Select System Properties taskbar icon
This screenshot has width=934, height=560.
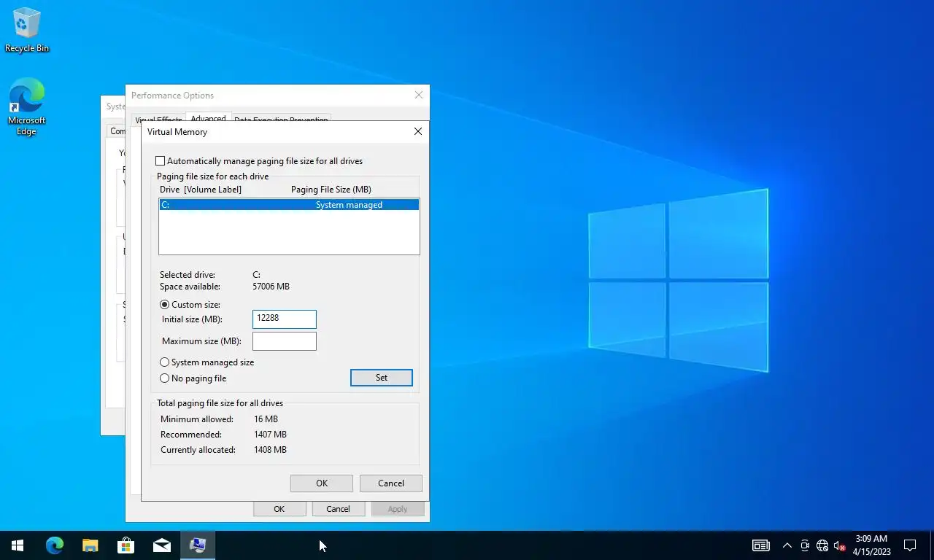(x=198, y=545)
